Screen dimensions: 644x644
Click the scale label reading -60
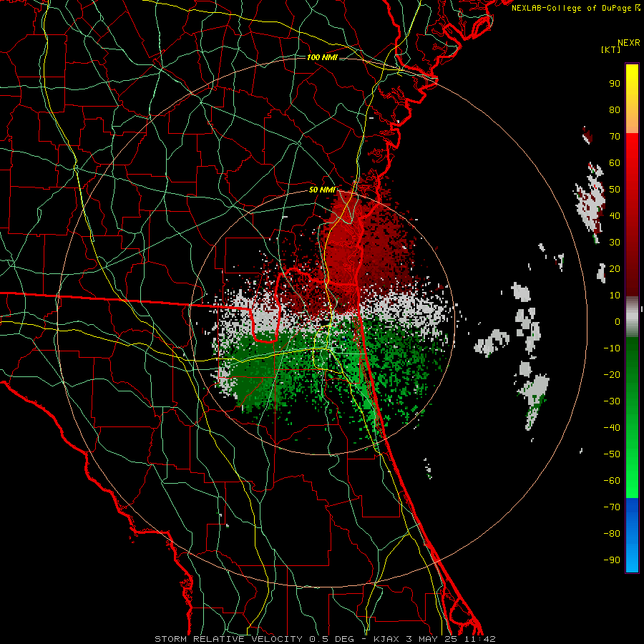[x=612, y=481]
